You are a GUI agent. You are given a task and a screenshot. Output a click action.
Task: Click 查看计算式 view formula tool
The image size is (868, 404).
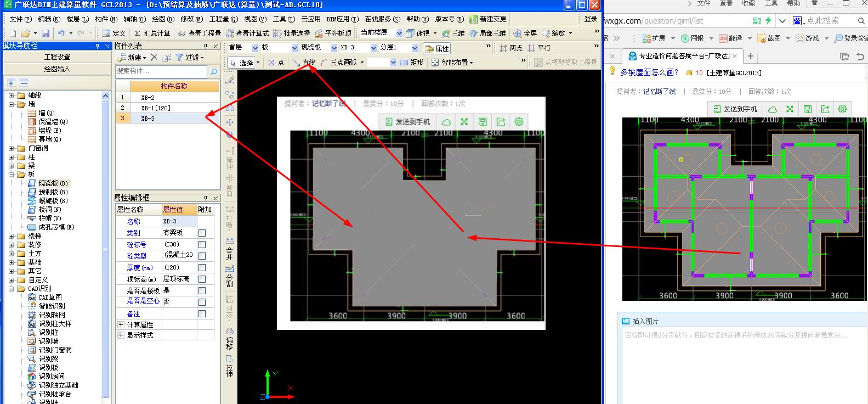click(248, 33)
